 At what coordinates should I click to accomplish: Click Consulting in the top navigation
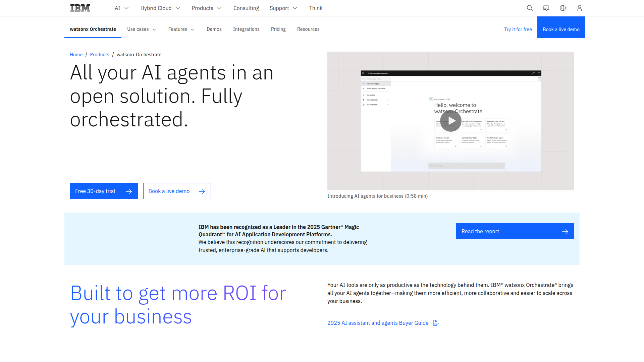tap(246, 8)
